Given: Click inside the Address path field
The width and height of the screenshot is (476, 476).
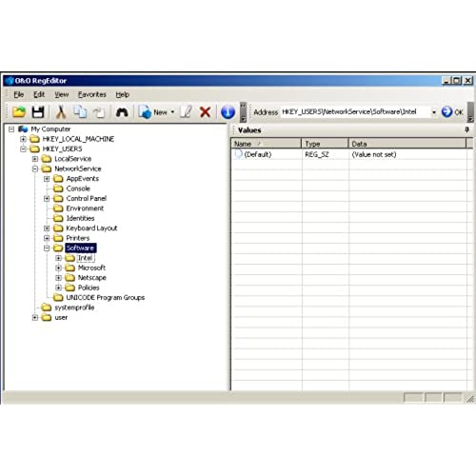Looking at the screenshot, I should (355, 112).
